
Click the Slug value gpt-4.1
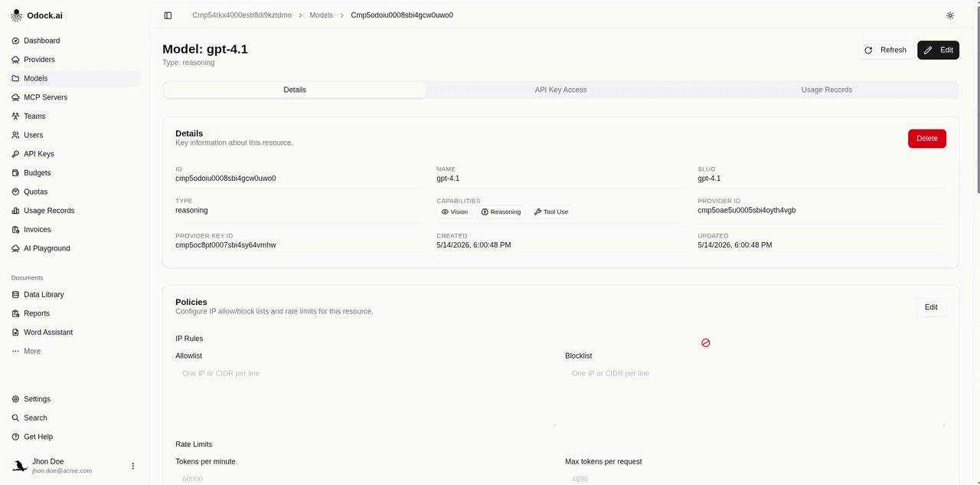[x=709, y=179]
